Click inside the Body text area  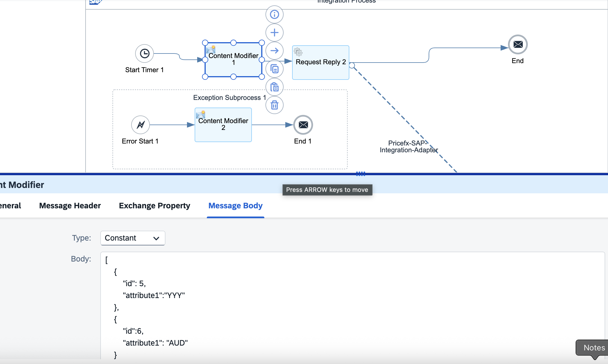pos(352,305)
